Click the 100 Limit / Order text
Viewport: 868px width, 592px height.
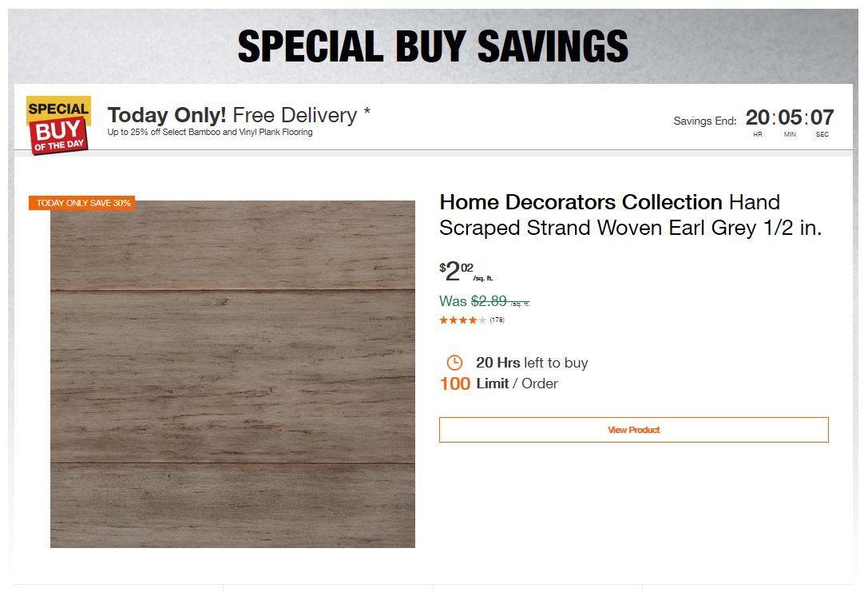(x=498, y=383)
